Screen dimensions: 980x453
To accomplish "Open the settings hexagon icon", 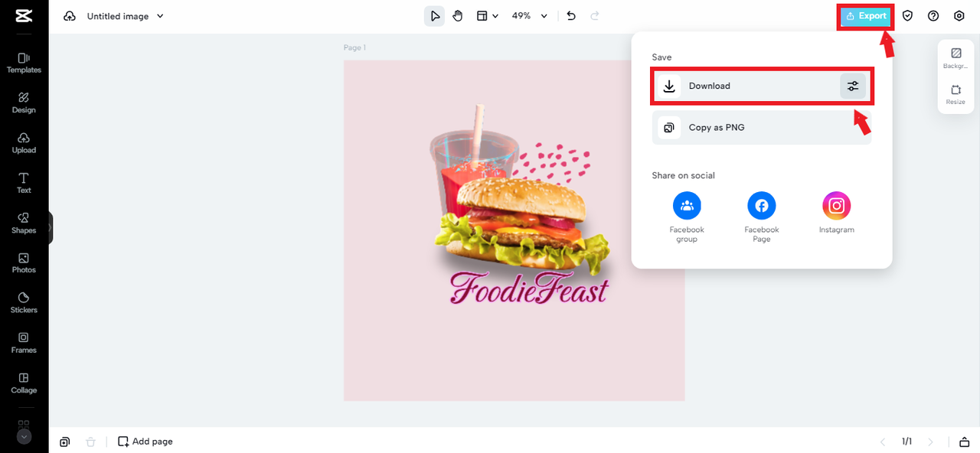I will (959, 16).
